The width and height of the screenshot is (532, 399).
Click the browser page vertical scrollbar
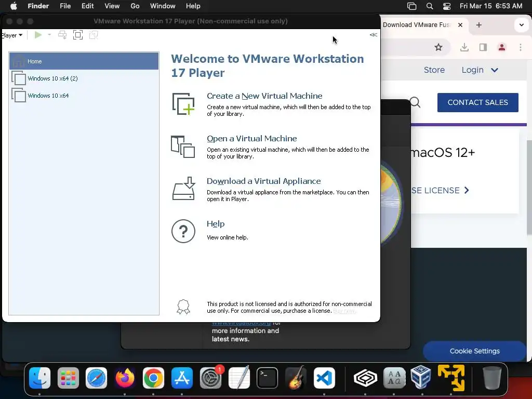pyautogui.click(x=529, y=187)
